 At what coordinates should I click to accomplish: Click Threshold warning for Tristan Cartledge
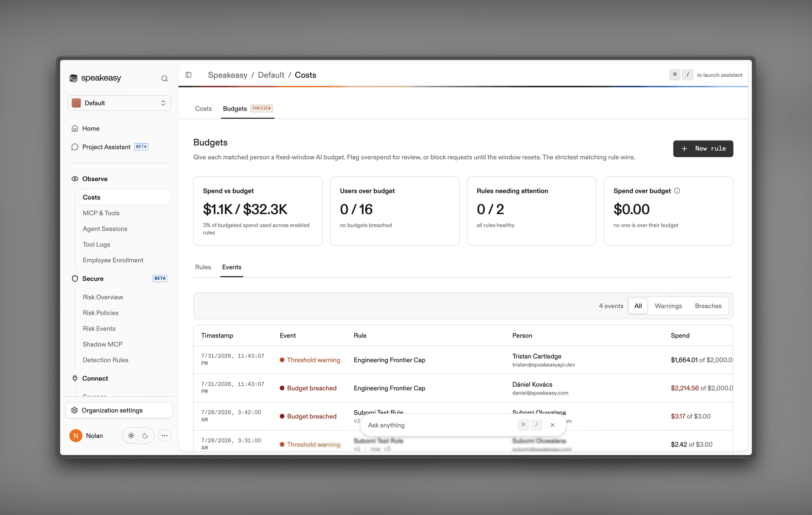[310, 360]
